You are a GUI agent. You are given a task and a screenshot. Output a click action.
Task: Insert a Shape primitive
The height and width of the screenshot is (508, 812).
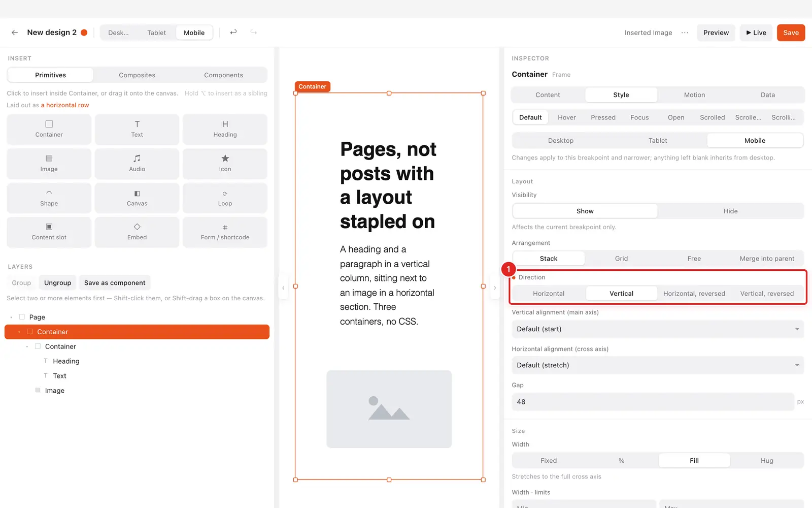49,198
